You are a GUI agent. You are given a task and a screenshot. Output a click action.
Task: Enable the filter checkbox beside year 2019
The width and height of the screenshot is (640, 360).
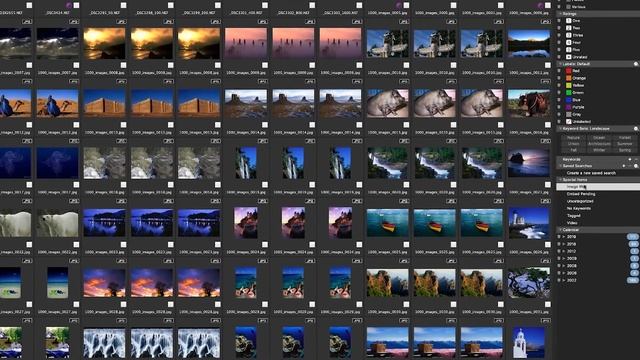point(559,237)
